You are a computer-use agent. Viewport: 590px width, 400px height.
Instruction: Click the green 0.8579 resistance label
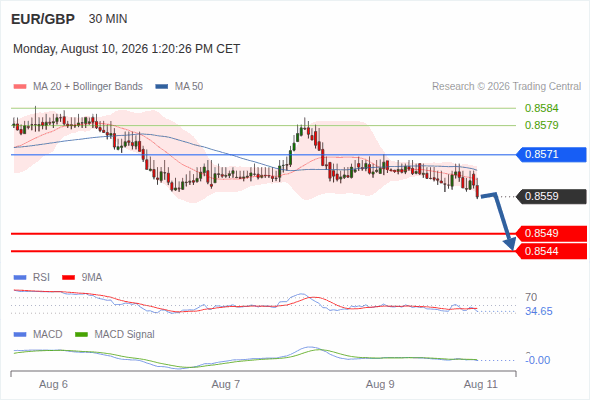[541, 125]
